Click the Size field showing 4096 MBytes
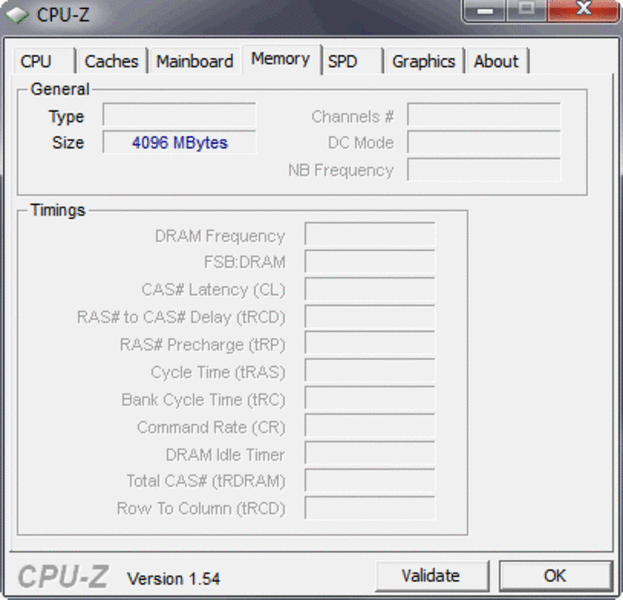Image resolution: width=623 pixels, height=600 pixels. (179, 142)
